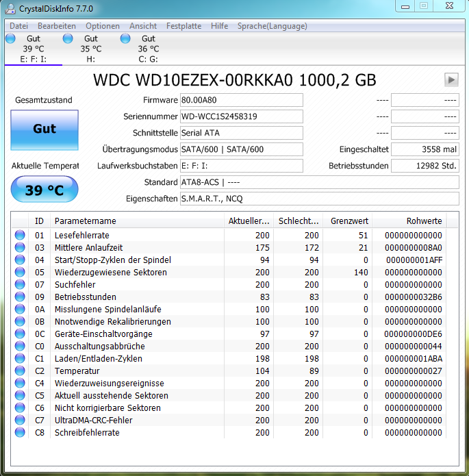Click the blue status orb of disk E: F: I:
Image resolution: width=469 pixels, height=476 pixels.
tap(10, 38)
